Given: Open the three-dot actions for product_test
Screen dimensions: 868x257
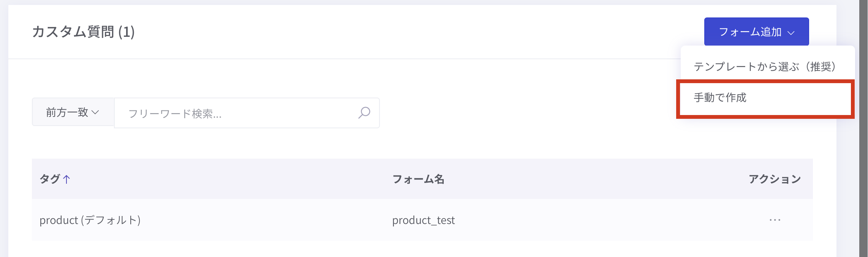Looking at the screenshot, I should pos(775,220).
